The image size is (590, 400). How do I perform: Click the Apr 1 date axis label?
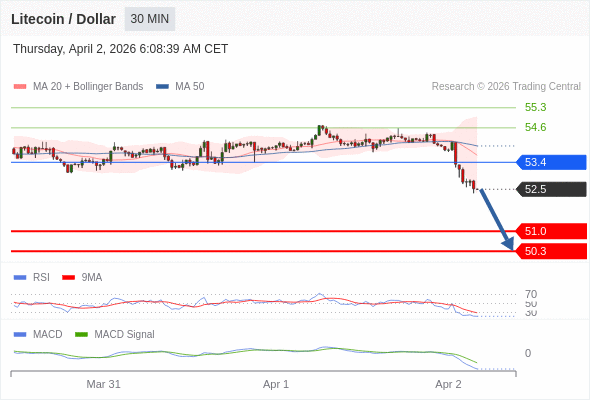pyautogui.click(x=276, y=384)
